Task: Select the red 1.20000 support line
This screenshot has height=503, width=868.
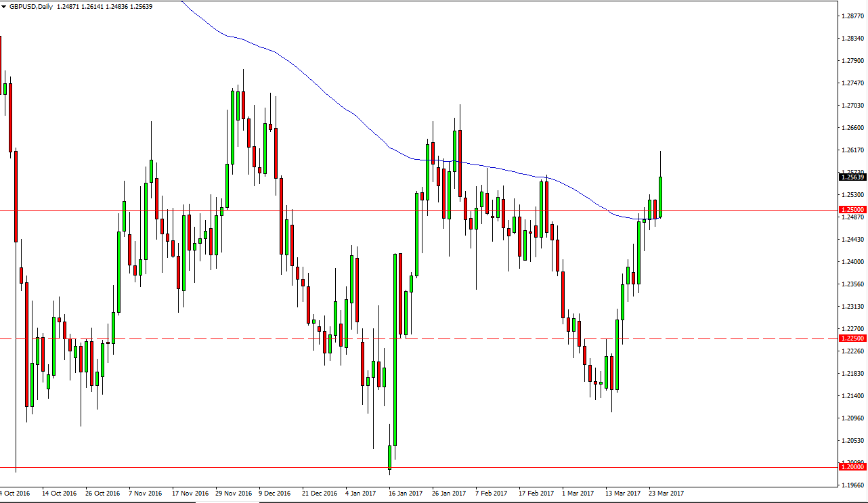Action: (x=203, y=467)
